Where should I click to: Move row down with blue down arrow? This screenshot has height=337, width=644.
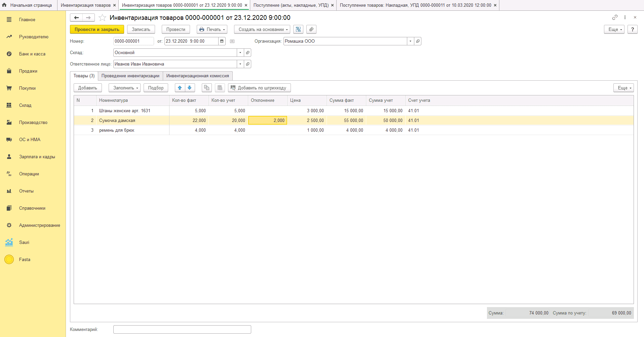point(190,88)
